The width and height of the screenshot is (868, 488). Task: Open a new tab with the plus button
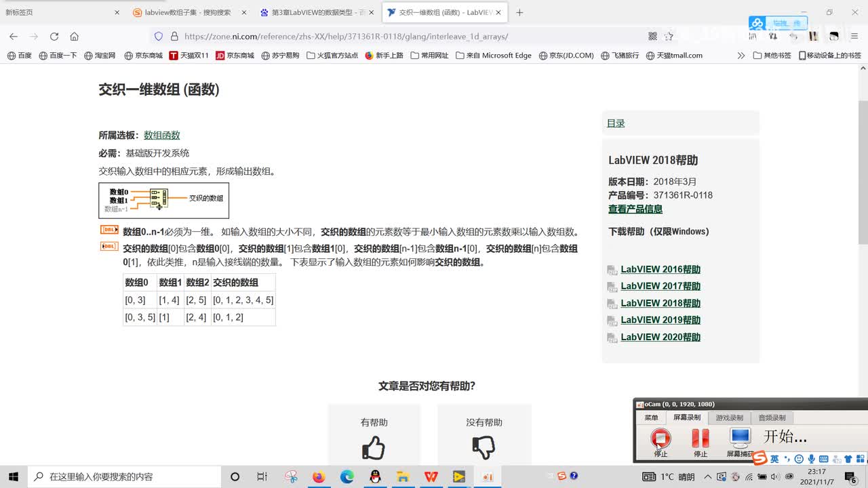(x=519, y=12)
